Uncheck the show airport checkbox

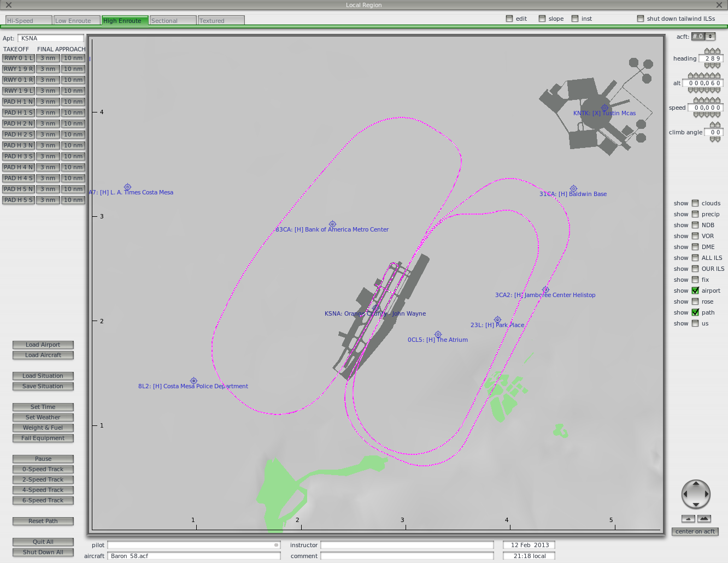(695, 291)
